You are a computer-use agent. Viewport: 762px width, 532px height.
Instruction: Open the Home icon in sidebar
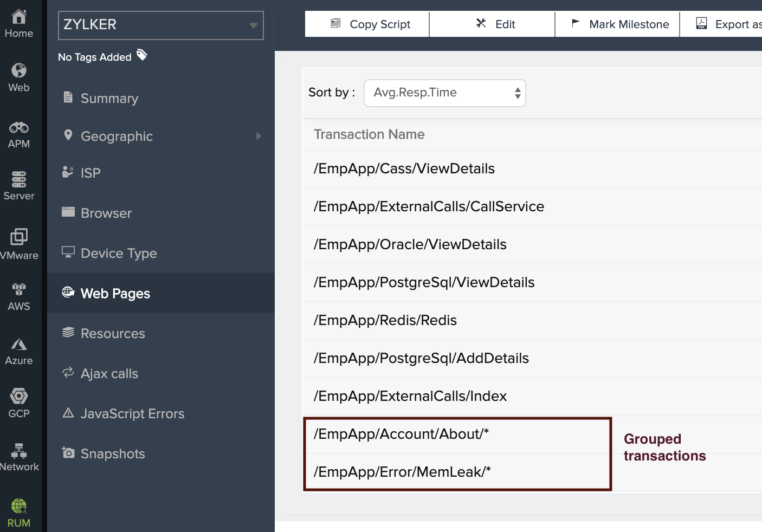(x=19, y=17)
